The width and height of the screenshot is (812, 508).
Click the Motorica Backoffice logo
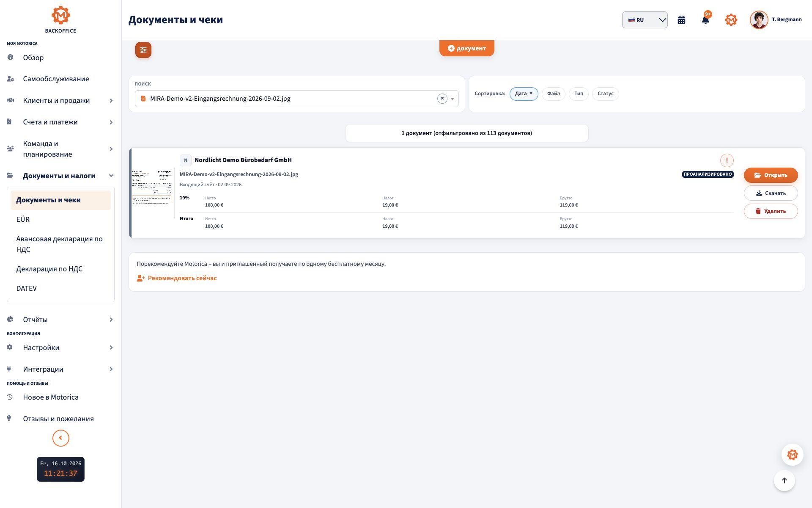[60, 19]
